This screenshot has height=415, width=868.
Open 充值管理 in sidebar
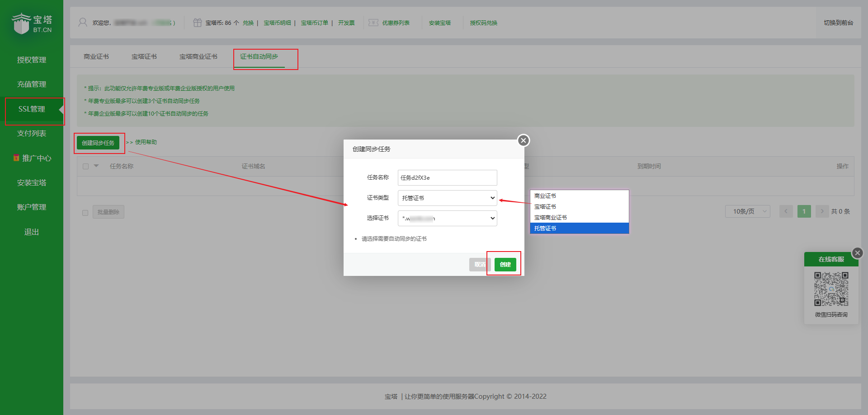(32, 84)
